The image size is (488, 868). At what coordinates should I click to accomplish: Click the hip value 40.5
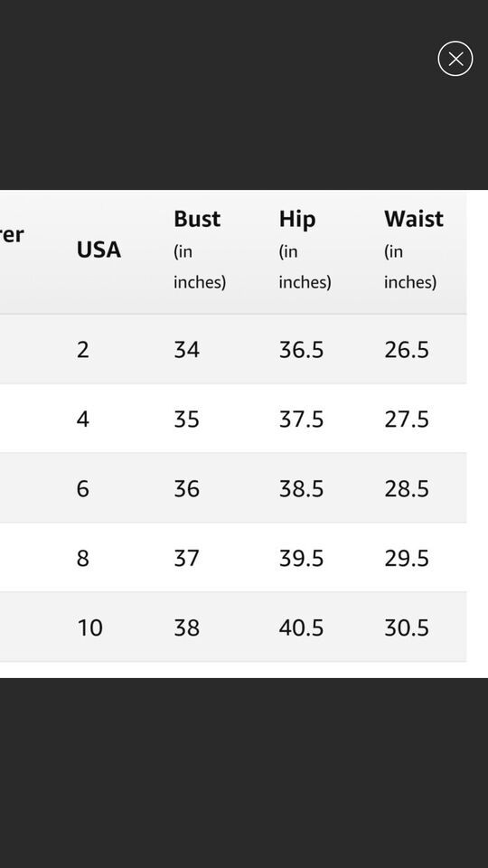pyautogui.click(x=301, y=627)
